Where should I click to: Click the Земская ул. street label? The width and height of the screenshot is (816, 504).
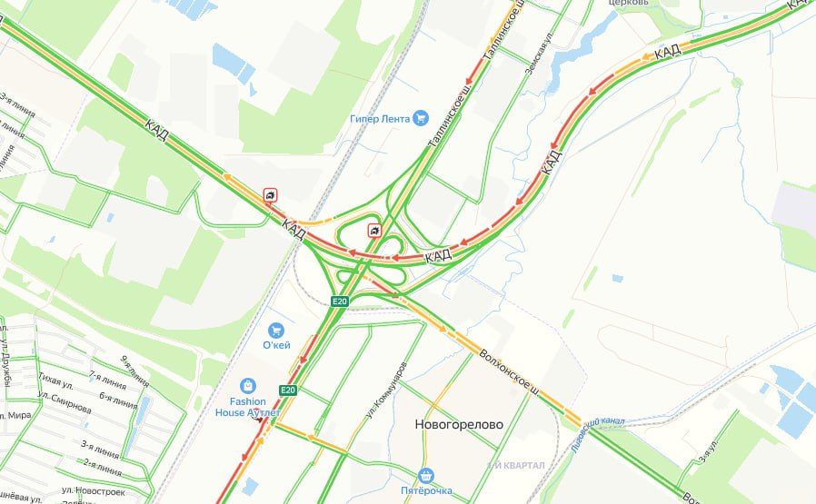[538, 54]
